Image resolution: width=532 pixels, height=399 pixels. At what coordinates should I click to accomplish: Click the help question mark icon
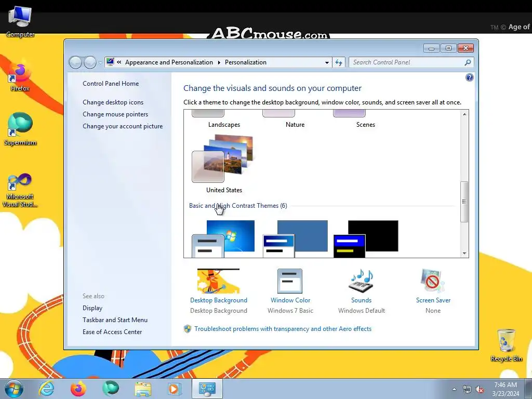(x=469, y=78)
